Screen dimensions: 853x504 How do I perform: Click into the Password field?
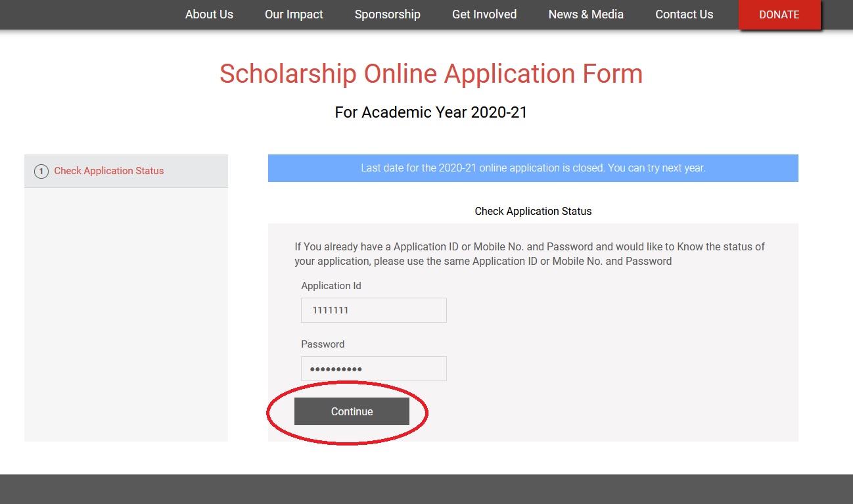click(x=373, y=369)
